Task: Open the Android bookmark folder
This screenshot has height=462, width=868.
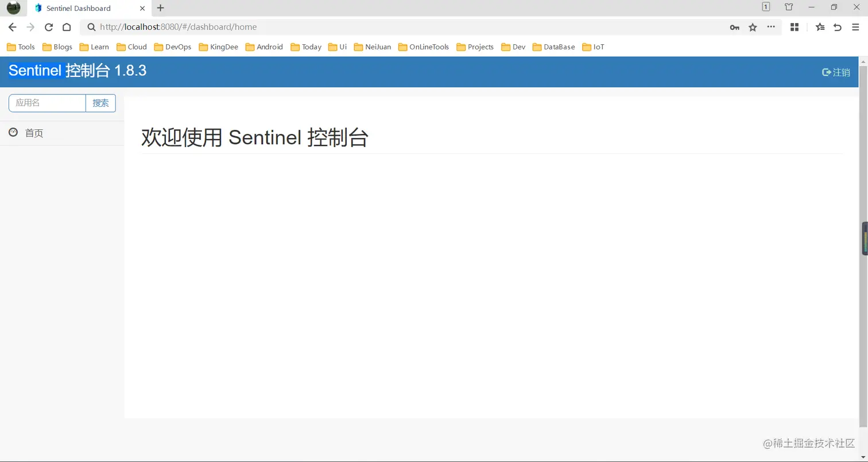Action: pos(264,47)
